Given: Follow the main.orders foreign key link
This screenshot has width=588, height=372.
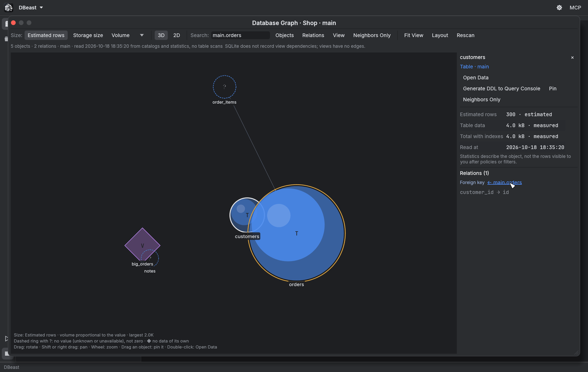Looking at the screenshot, I should [504, 182].
